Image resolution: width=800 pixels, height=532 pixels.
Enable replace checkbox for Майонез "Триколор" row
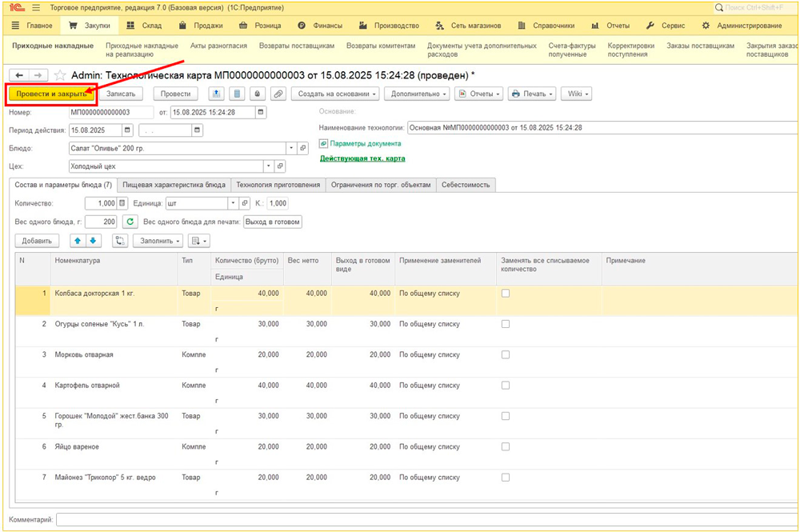coord(505,478)
